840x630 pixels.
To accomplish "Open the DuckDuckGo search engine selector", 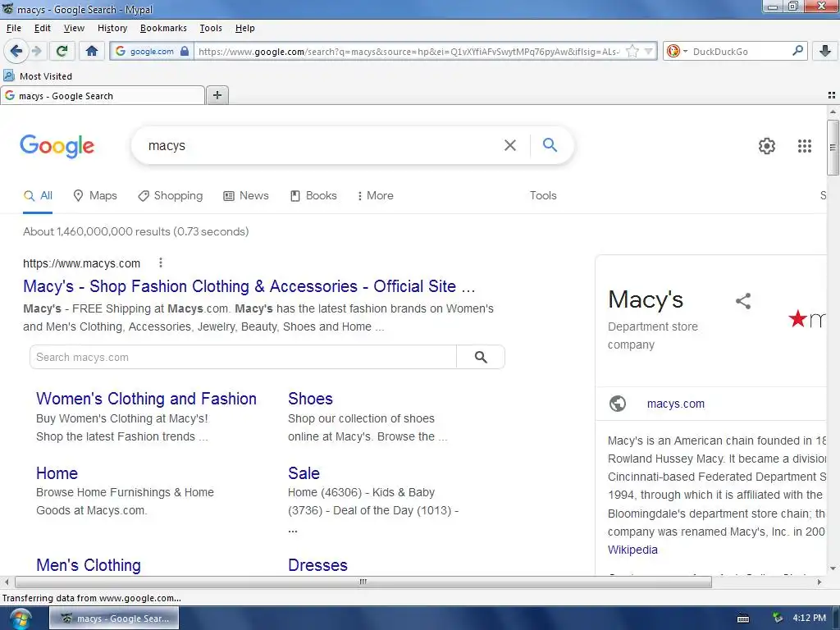I will pos(677,51).
